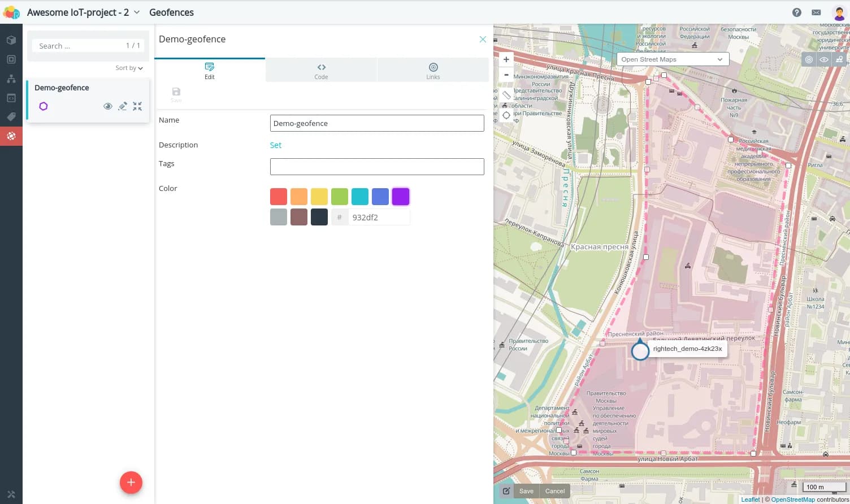Click the edit pencil on Demo-geofence card

[123, 106]
